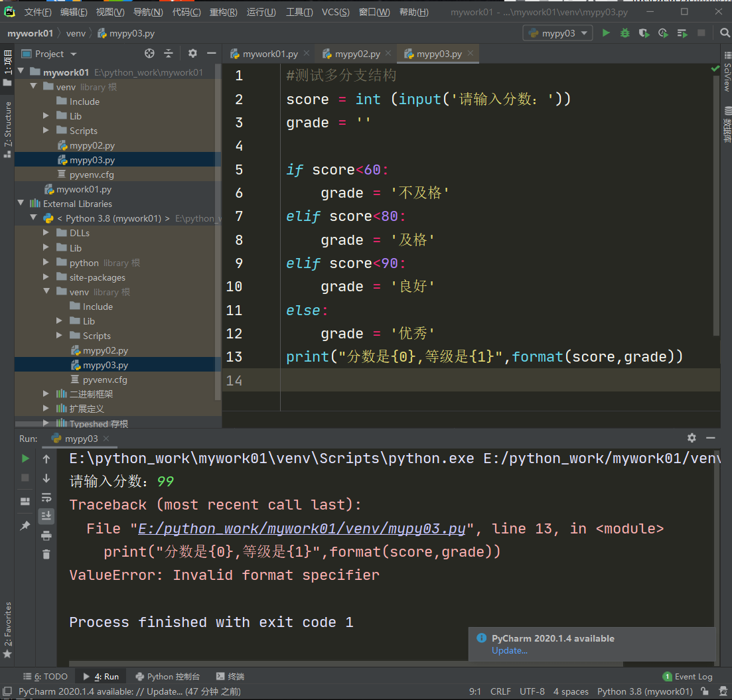Clear console output with the trash icon
Image resolution: width=732 pixels, height=700 pixels.
(x=46, y=555)
